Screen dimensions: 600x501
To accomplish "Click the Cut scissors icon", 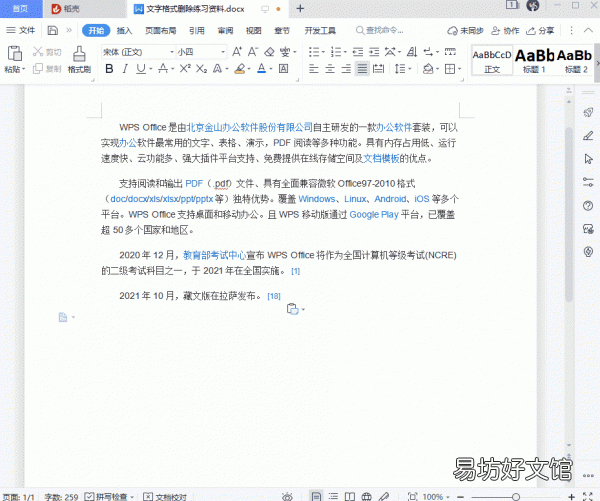I will (38, 52).
